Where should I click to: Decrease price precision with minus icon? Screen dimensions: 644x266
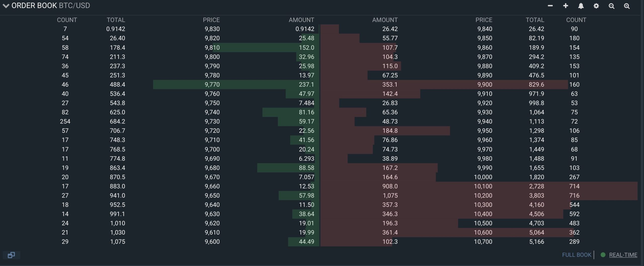pos(550,6)
